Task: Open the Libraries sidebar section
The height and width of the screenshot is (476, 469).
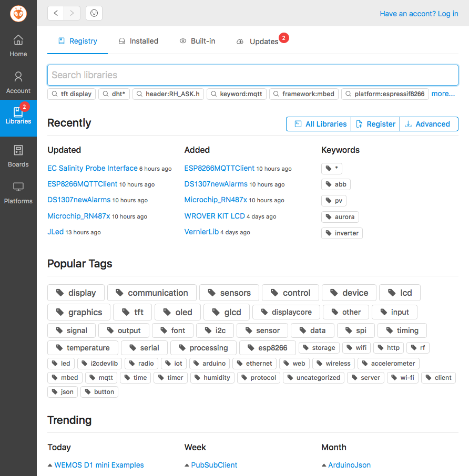Action: click(18, 118)
